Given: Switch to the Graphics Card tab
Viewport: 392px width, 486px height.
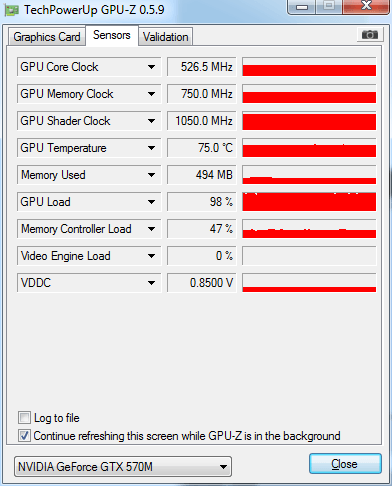Looking at the screenshot, I should coord(47,37).
